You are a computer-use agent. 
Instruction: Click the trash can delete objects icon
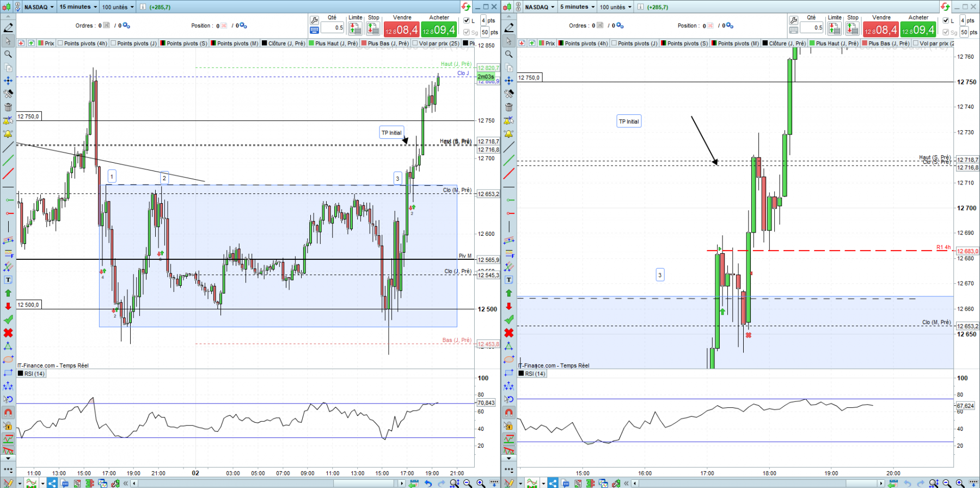(8, 107)
